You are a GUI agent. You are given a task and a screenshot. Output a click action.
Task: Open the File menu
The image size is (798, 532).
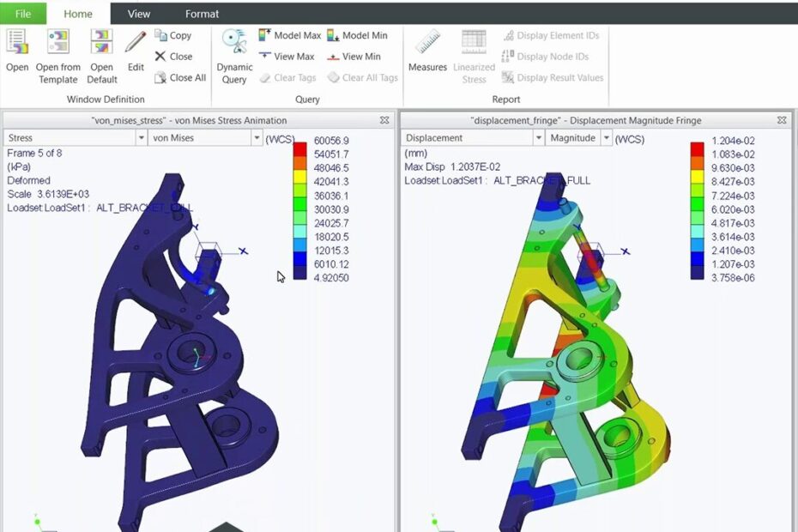[x=22, y=14]
